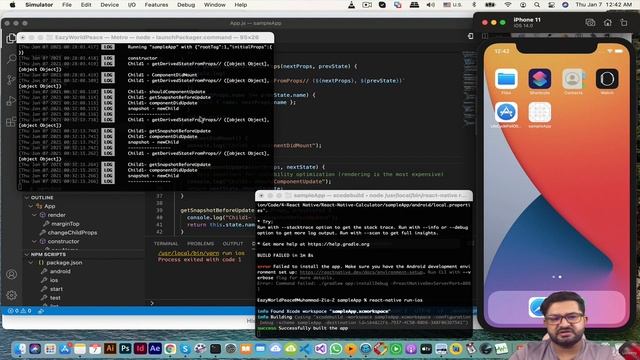Open the I/O menu
This screenshot has height=360, width=640.
tap(131, 5)
